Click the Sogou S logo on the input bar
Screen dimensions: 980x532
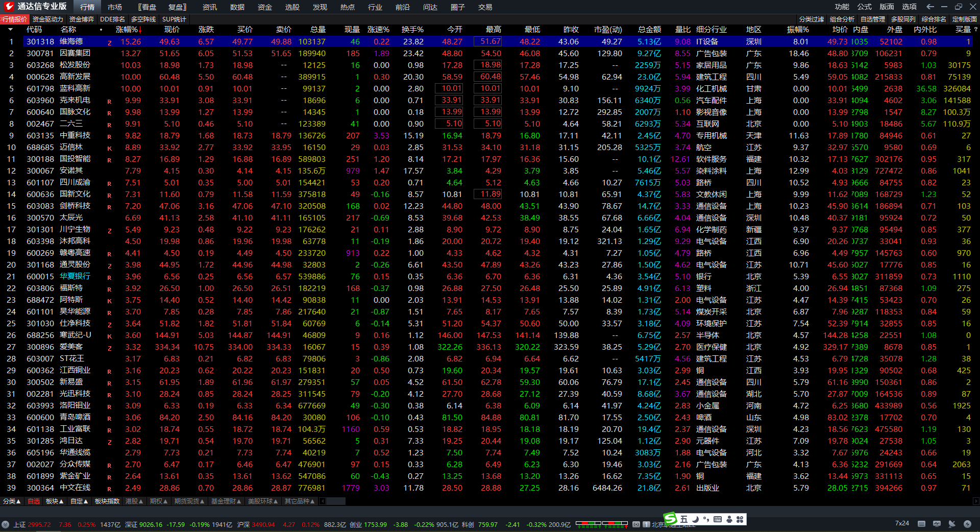click(670, 519)
